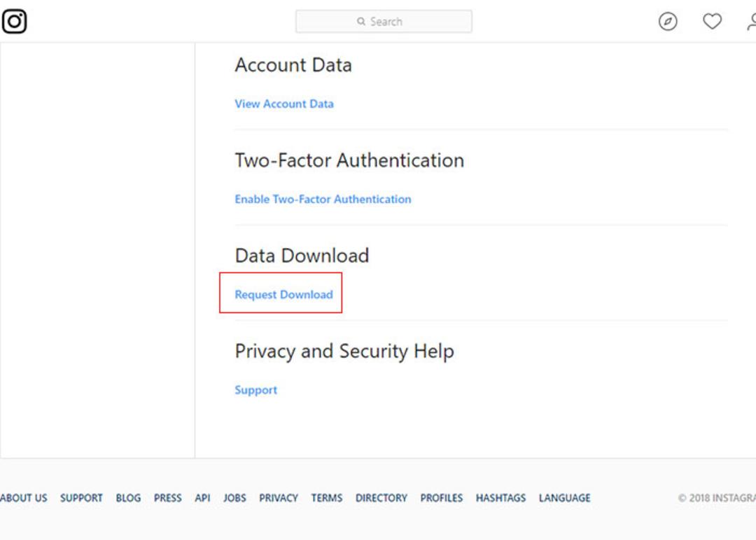756x540 pixels.
Task: Focus the Search input field
Action: (x=384, y=21)
